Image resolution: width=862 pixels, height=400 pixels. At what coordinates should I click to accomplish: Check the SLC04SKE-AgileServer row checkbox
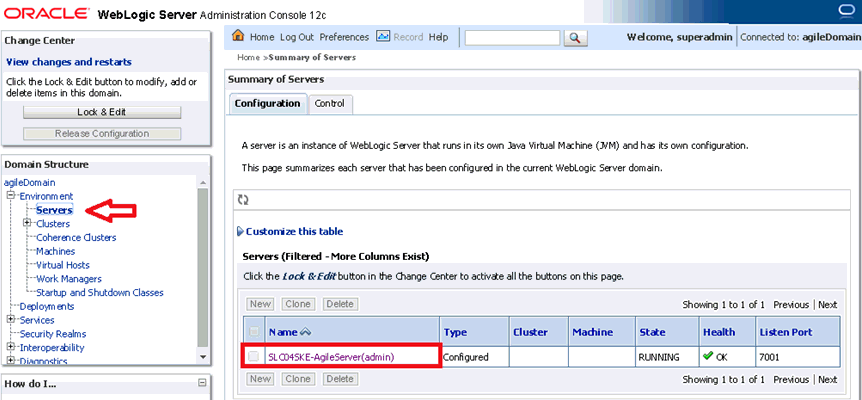pos(253,357)
